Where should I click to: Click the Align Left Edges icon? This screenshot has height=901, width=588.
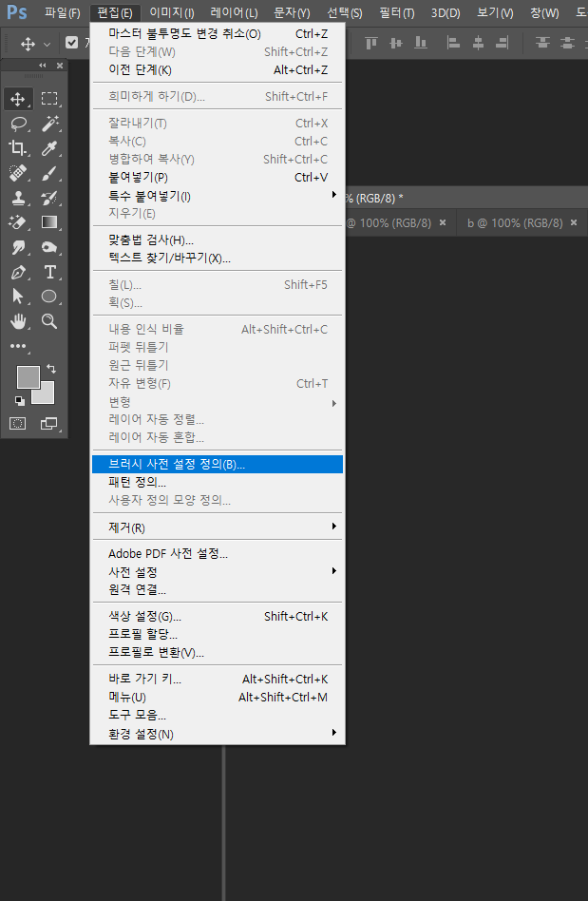(x=454, y=43)
